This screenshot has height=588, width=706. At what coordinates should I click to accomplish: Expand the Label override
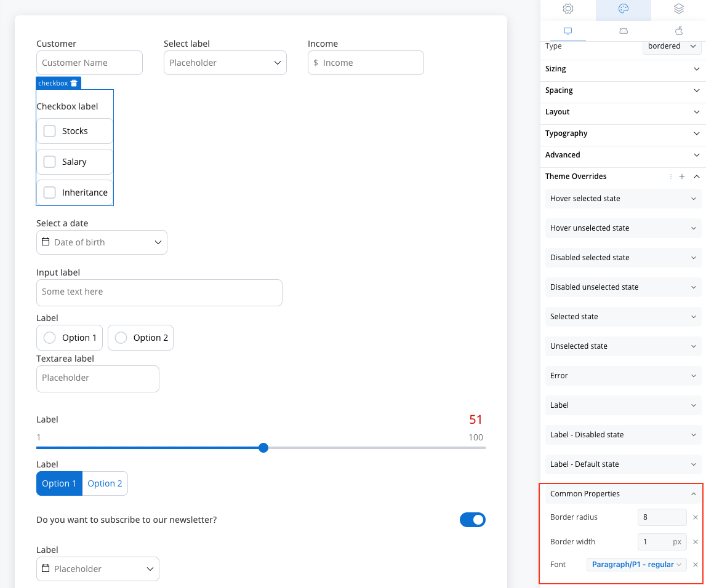pyautogui.click(x=623, y=405)
